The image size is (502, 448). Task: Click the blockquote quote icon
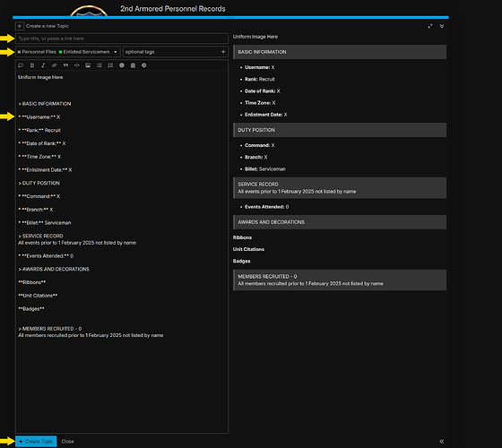coord(65,65)
